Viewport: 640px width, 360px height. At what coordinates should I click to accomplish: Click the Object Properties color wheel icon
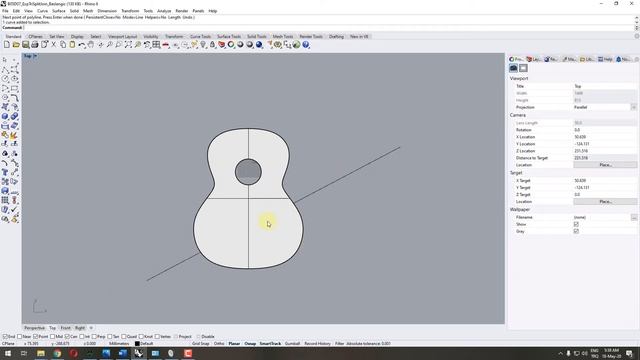[x=231, y=44]
